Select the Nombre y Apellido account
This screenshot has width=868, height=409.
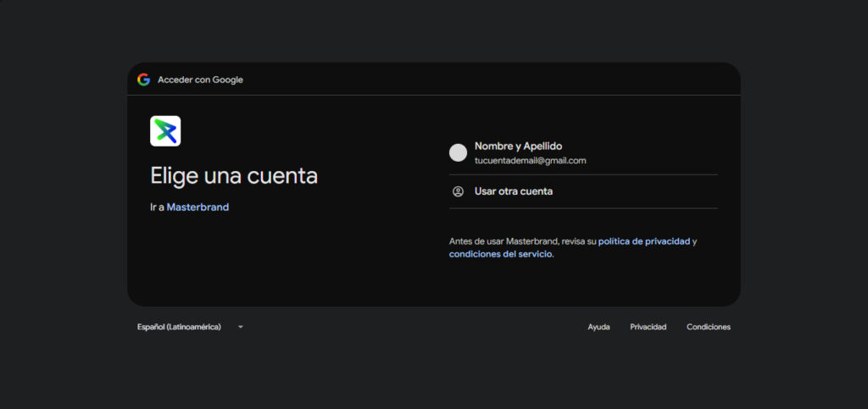point(518,146)
